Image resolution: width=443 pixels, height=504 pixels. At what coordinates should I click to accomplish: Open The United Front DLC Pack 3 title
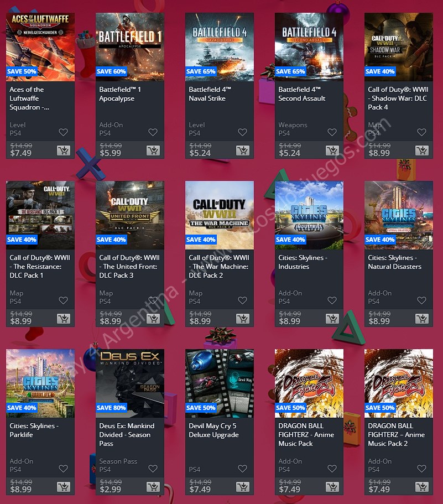pyautogui.click(x=129, y=267)
